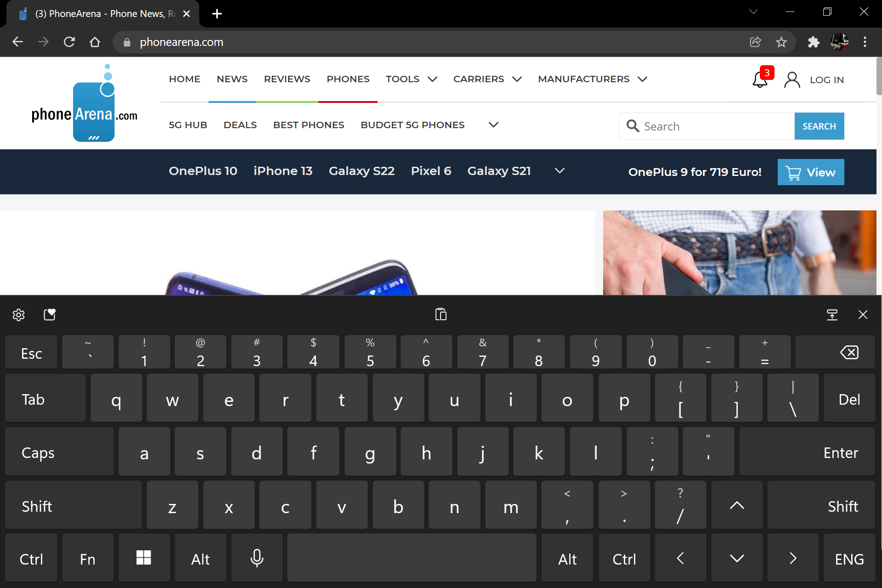Toggle Caps Lock key on keyboard

pos(37,452)
